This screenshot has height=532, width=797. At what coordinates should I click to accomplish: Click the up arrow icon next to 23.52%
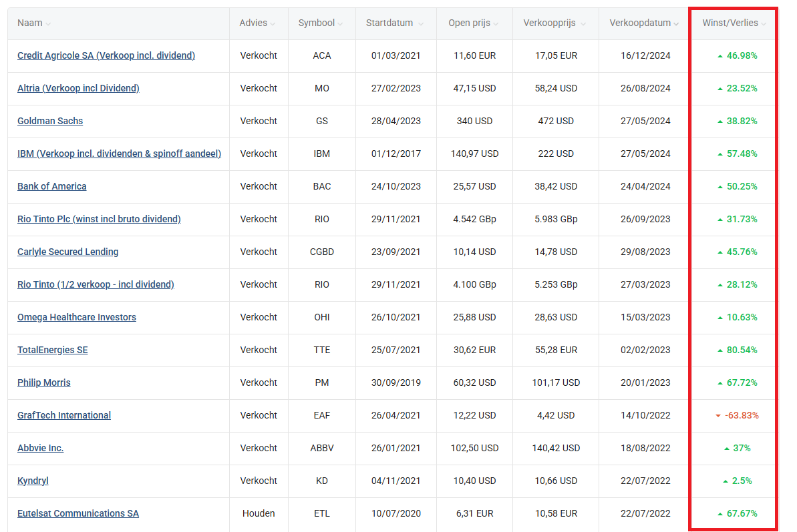tap(720, 89)
